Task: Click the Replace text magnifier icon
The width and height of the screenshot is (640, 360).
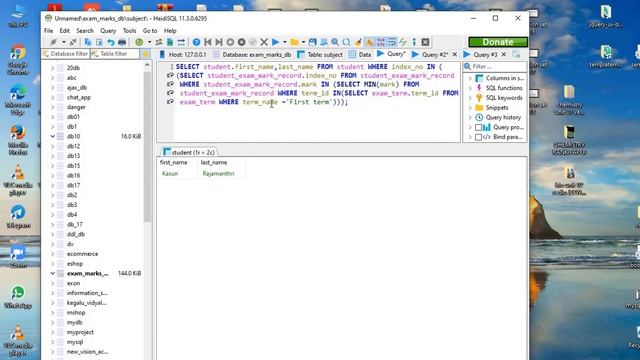Action: pyautogui.click(x=347, y=42)
